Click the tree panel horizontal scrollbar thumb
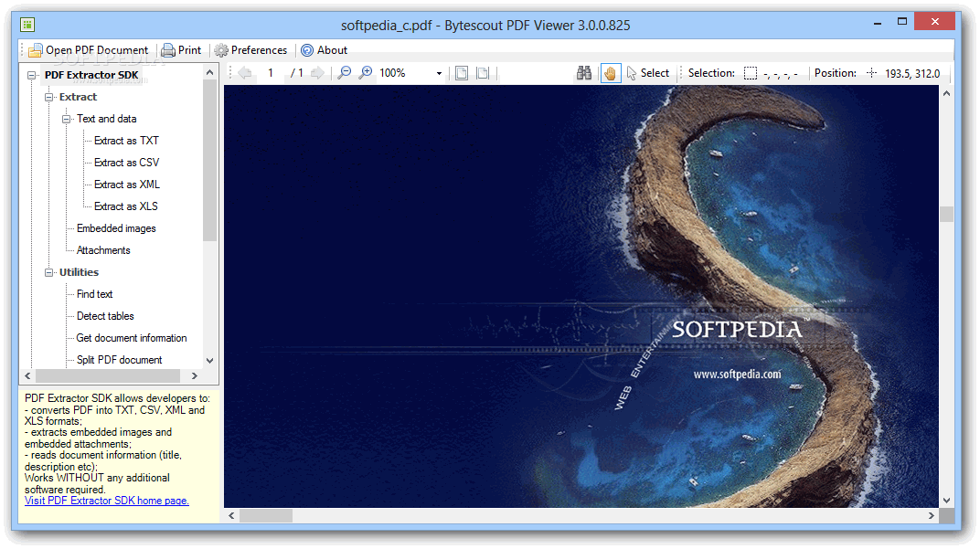This screenshot has width=980, height=549. tap(108, 376)
